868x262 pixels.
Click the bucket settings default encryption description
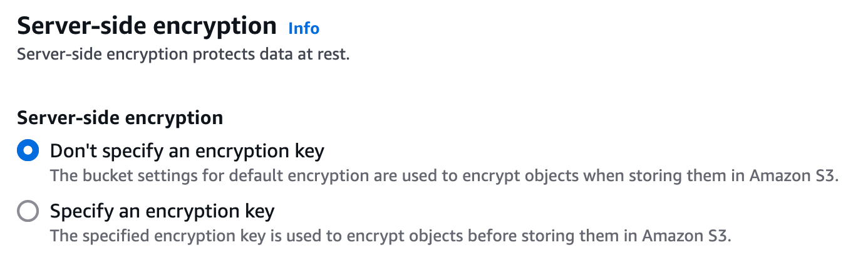click(x=443, y=175)
